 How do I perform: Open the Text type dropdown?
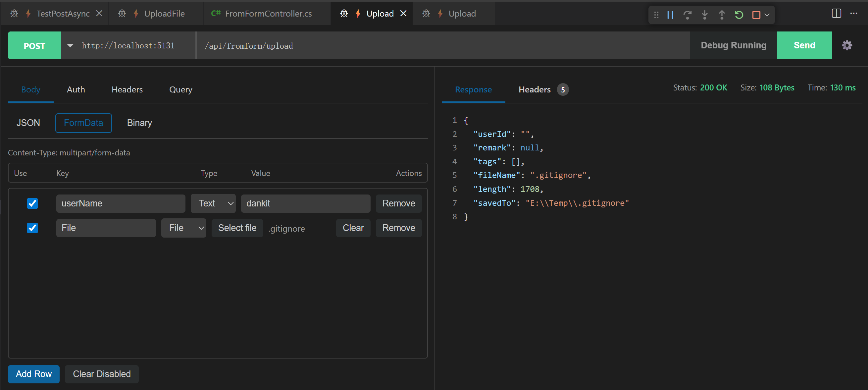tap(213, 203)
